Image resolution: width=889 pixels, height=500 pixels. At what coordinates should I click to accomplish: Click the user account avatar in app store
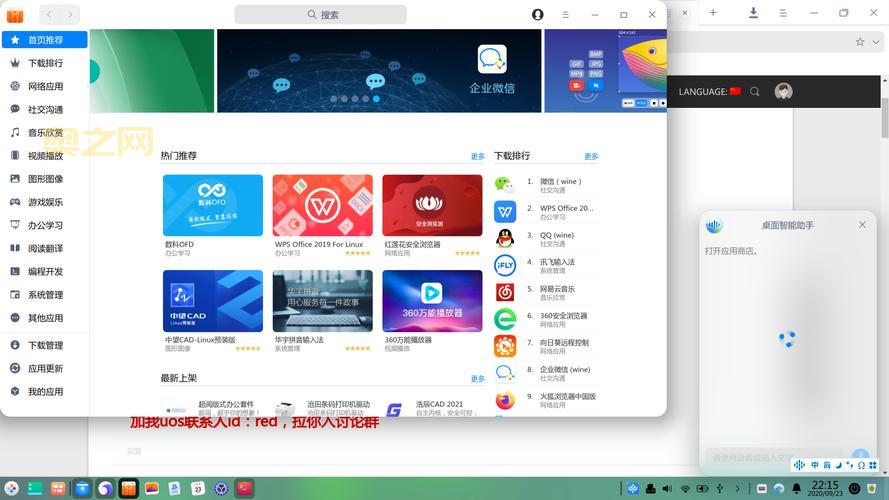pyautogui.click(x=537, y=15)
